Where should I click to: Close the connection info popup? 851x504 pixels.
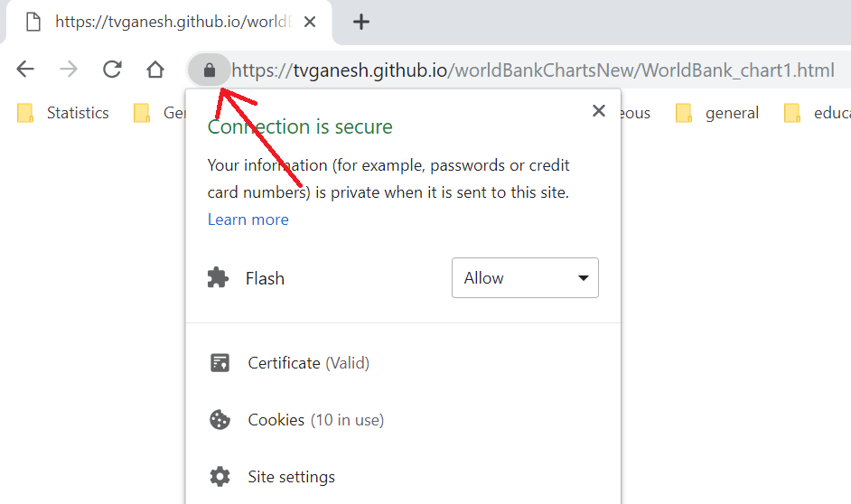(599, 111)
